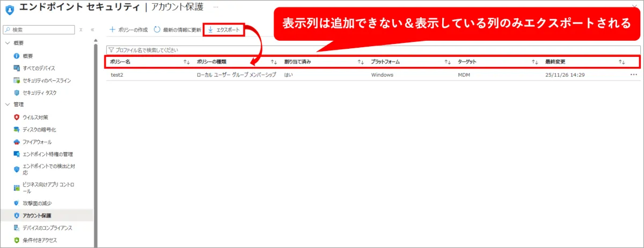
Task: Click the 25/11/26 14:29 cell
Action: pos(565,75)
